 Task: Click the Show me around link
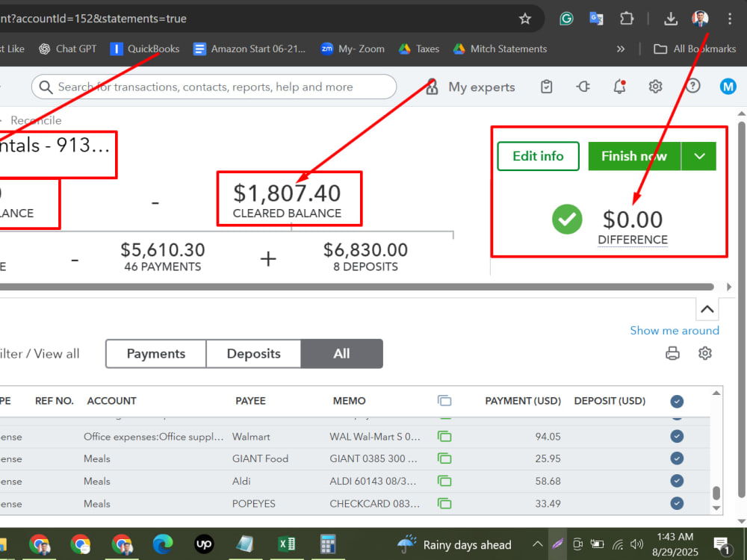(x=675, y=331)
